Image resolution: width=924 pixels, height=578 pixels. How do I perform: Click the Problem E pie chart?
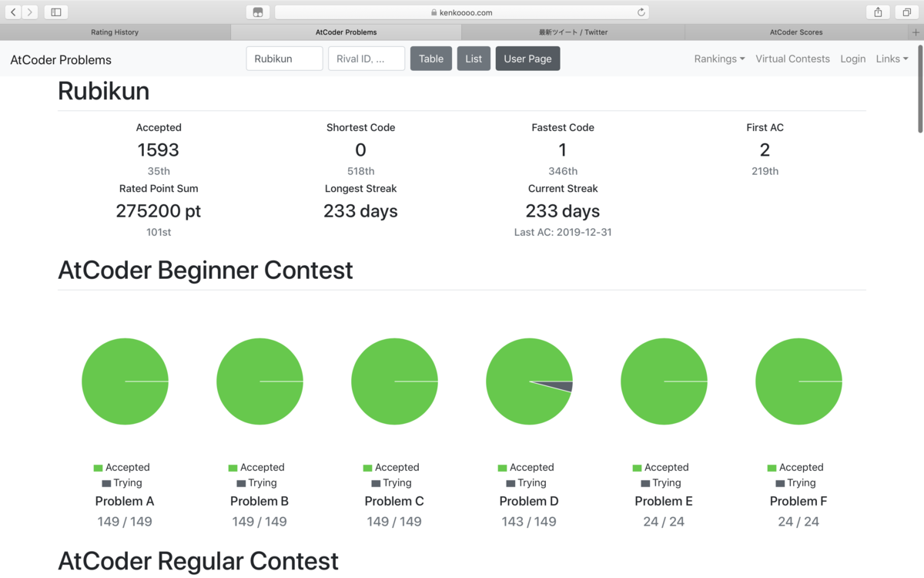664,381
